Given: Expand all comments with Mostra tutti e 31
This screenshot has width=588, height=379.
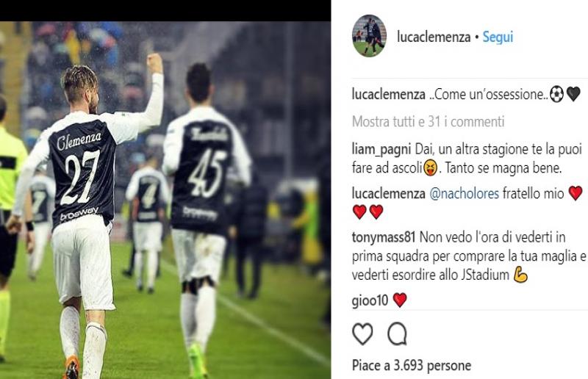Looking at the screenshot, I should [x=429, y=121].
